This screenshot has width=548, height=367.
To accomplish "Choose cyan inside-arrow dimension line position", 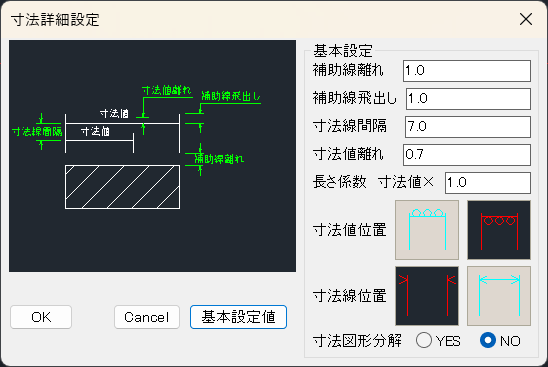I will point(499,296).
